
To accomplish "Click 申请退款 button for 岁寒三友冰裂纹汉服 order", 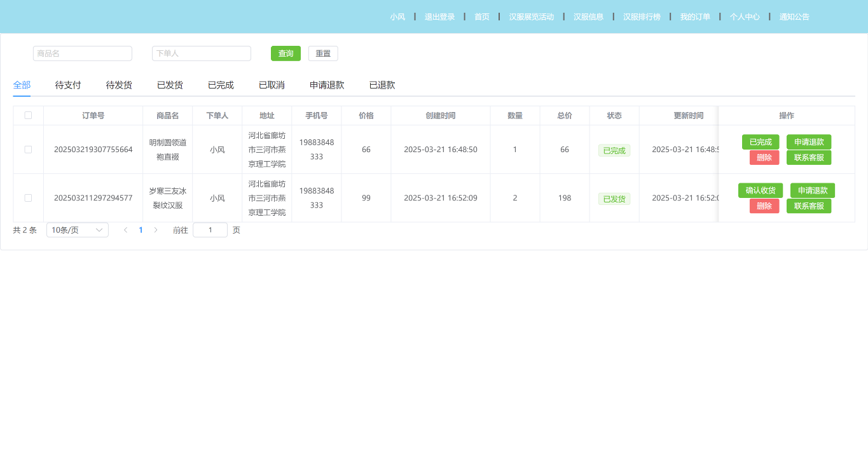I will (813, 190).
